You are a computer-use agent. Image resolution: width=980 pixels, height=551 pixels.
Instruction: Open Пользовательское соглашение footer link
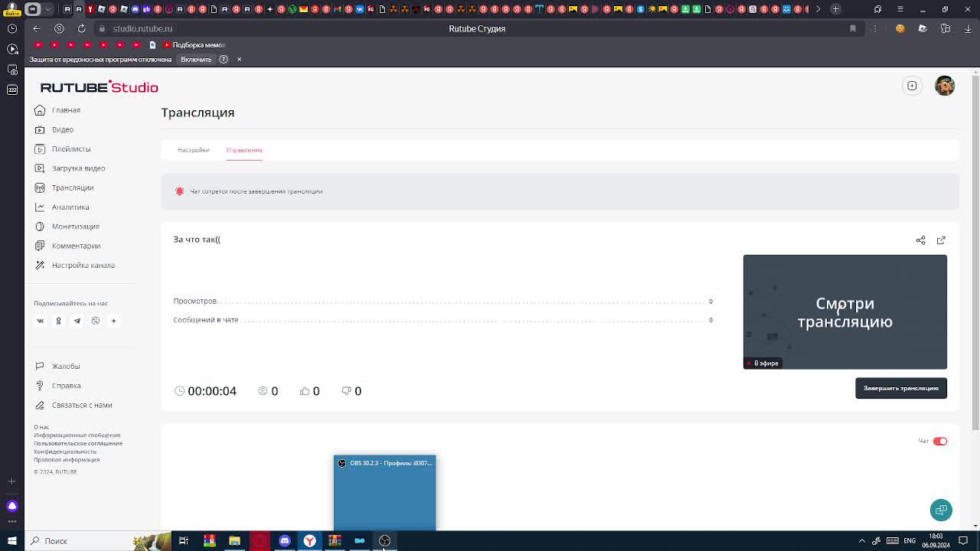click(78, 443)
